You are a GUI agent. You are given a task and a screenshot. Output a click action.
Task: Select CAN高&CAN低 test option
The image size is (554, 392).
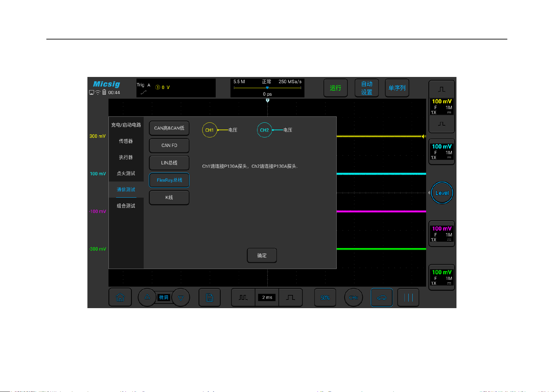pos(169,128)
